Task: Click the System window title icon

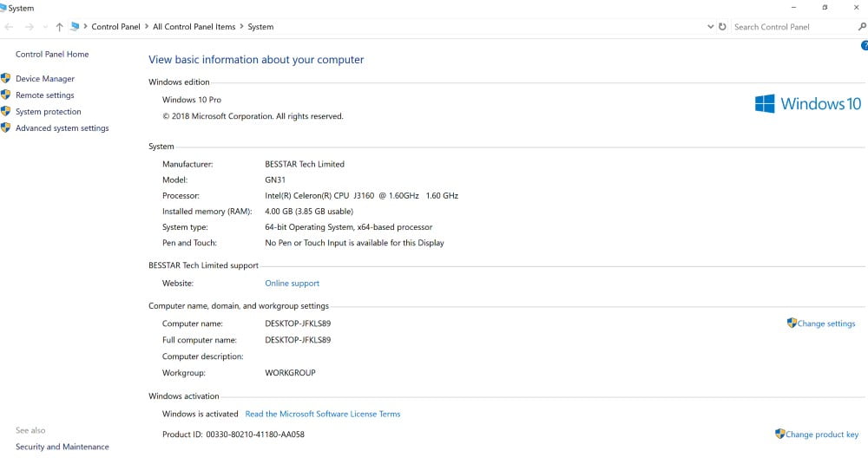Action: [x=3, y=8]
